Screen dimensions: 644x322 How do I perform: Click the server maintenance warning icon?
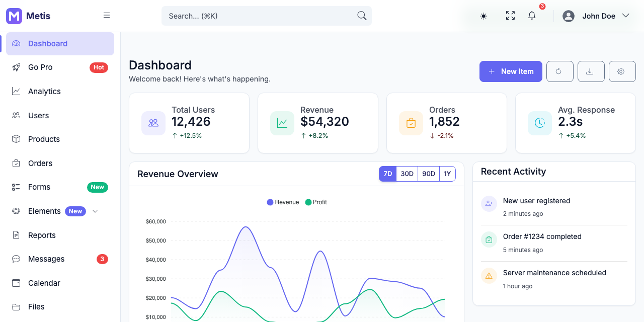pos(489,276)
